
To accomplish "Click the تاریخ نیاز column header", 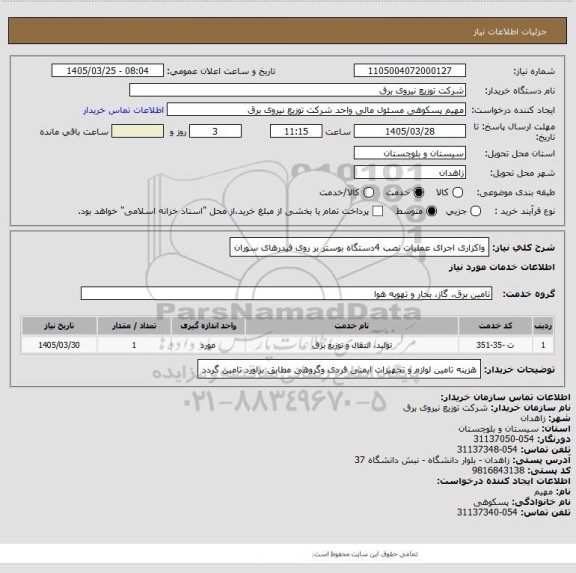I will pos(59,326).
